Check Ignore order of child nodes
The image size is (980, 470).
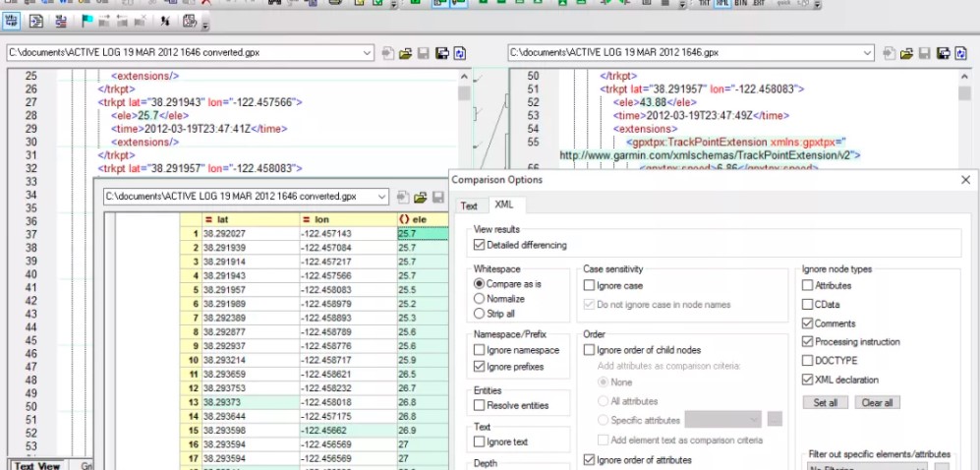[x=589, y=350]
